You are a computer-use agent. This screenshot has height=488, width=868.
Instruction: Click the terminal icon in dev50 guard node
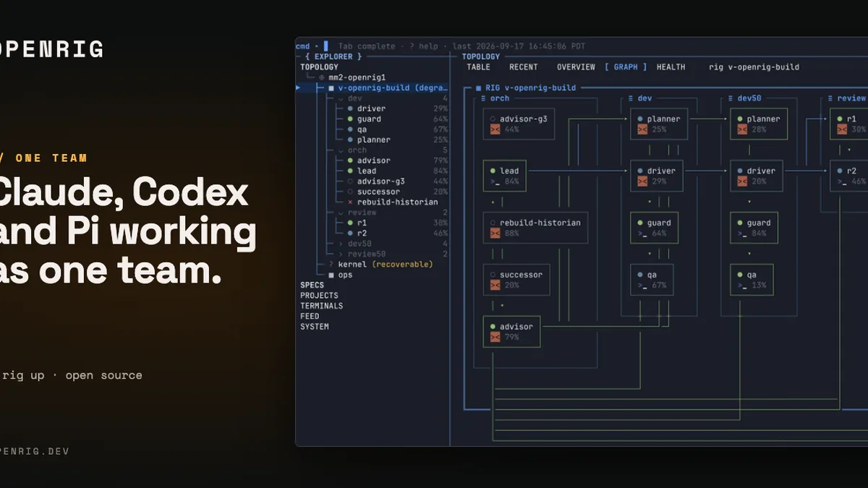point(742,234)
